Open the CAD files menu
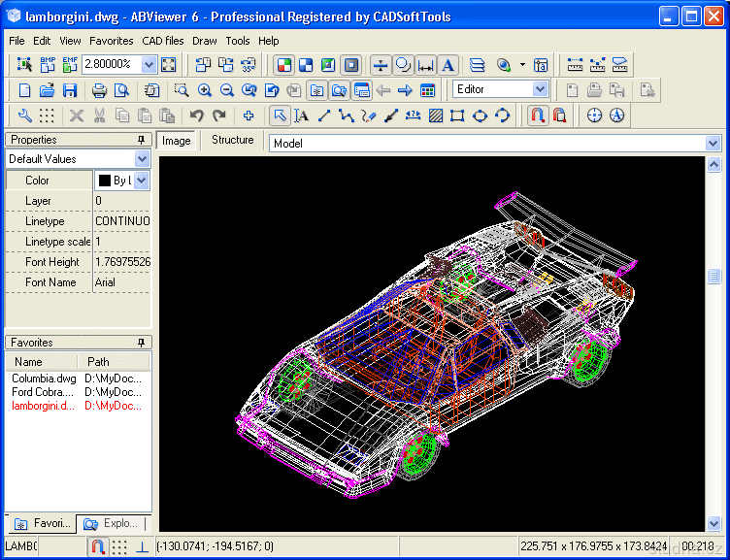730x560 pixels. (x=162, y=41)
